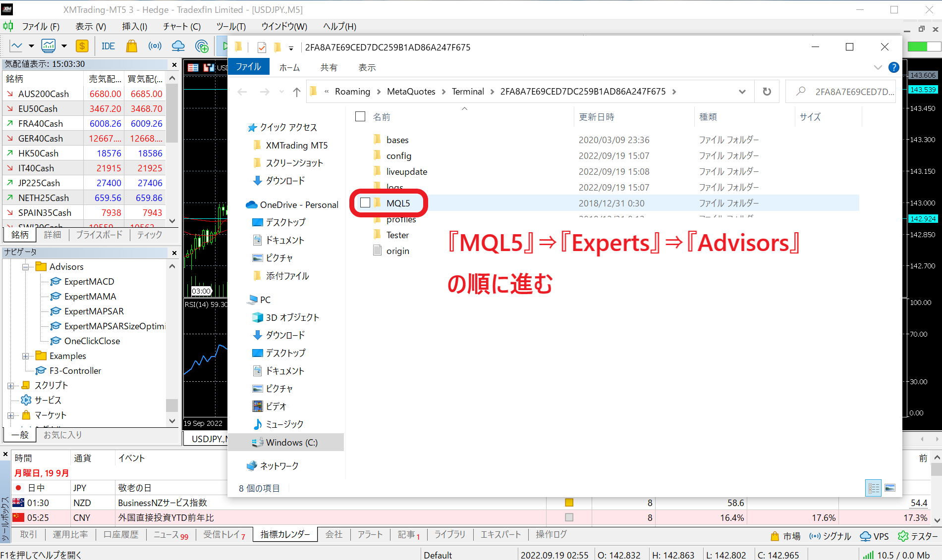Viewport: 942px width, 560px height.
Task: Open ネットワーク in the Explorer sidebar
Action: (279, 466)
